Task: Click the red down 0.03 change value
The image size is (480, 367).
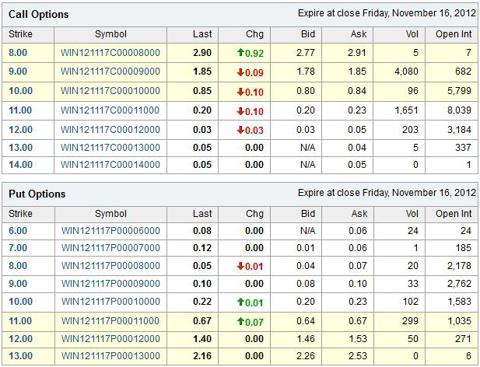Action: tap(250, 130)
